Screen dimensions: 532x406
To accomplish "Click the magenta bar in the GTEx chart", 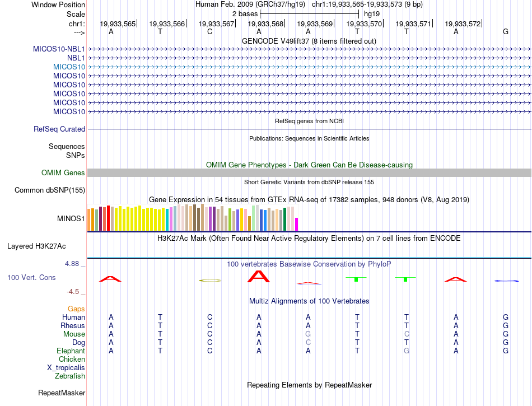I will pyautogui.click(x=296, y=224).
